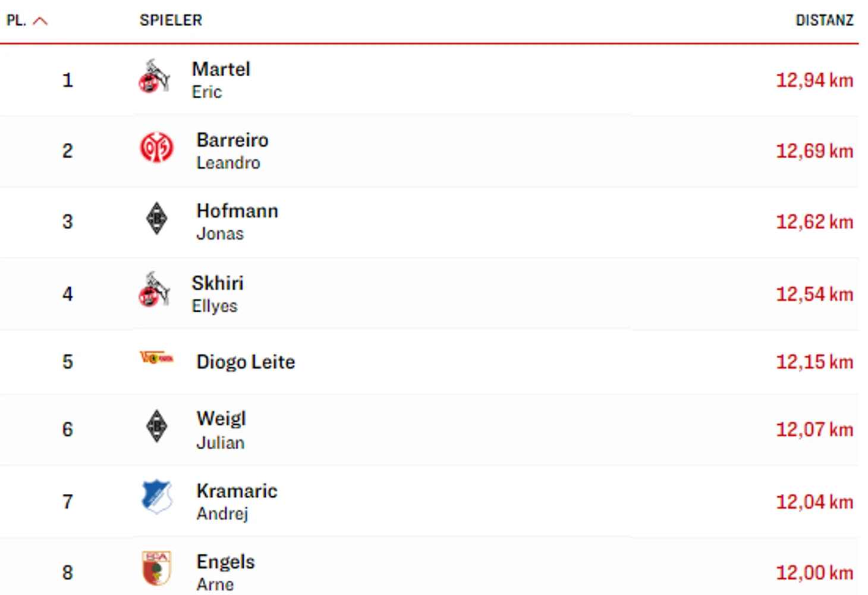The width and height of the screenshot is (868, 595).
Task: Open player profile for Martel Eric
Action: coord(221,80)
